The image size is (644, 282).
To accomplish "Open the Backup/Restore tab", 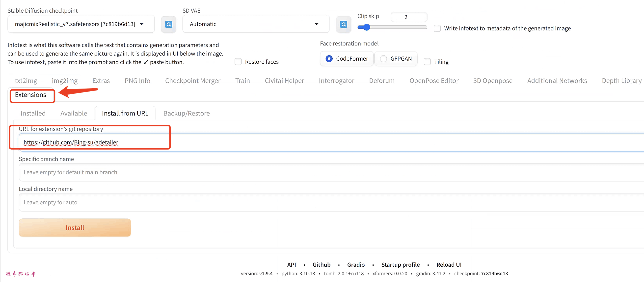I will coord(186,113).
